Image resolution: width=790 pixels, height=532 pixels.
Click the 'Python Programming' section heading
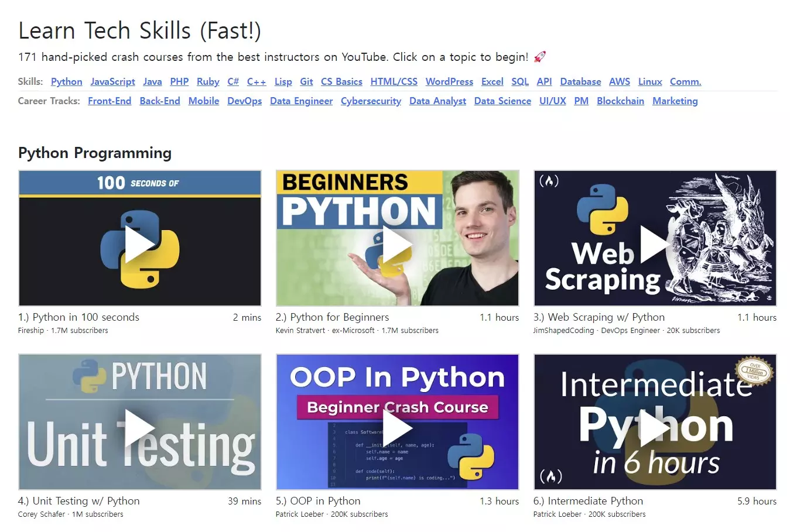click(x=95, y=153)
